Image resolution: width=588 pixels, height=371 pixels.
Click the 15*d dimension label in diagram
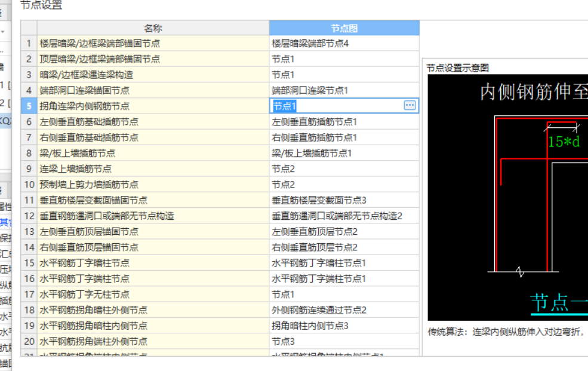(x=564, y=142)
